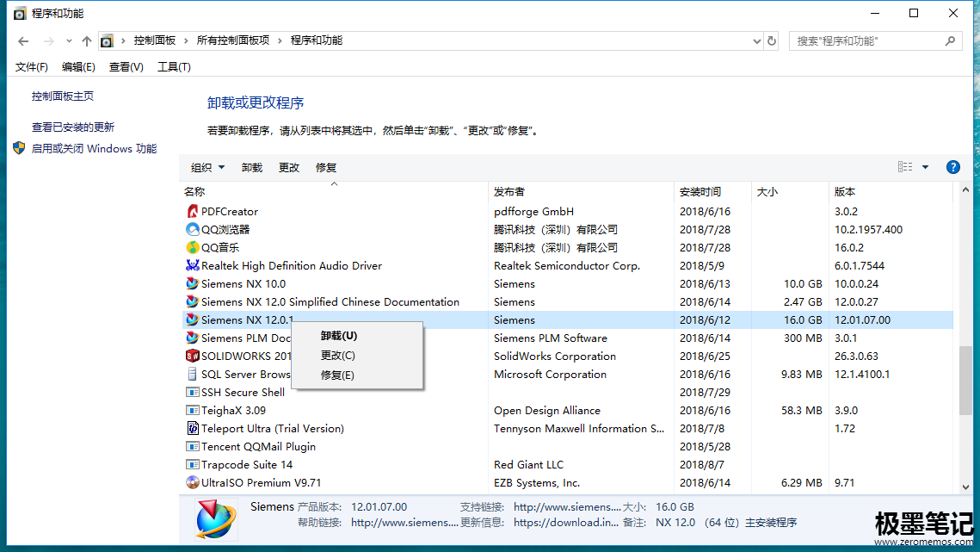The height and width of the screenshot is (552, 980).
Task: Select the 12.1.4100.1 version cell
Action: [862, 375]
